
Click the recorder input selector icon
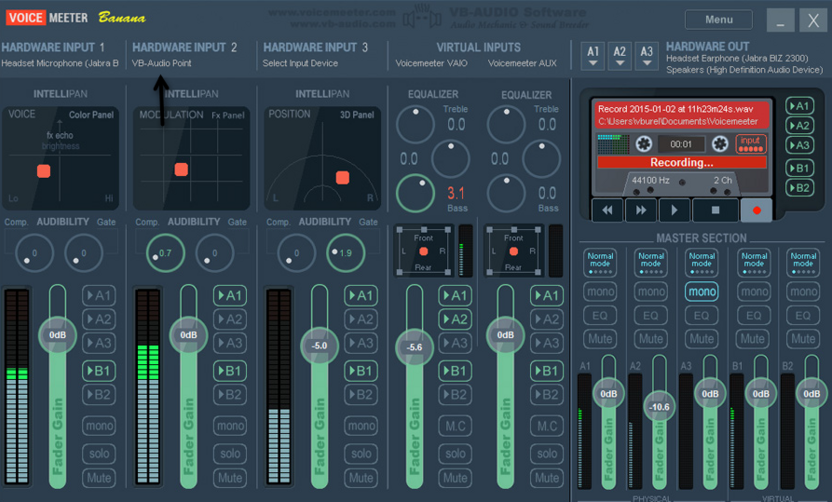(750, 144)
